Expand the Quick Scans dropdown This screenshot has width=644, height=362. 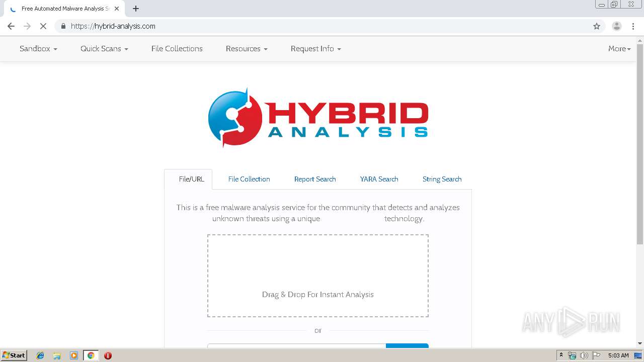click(x=104, y=49)
